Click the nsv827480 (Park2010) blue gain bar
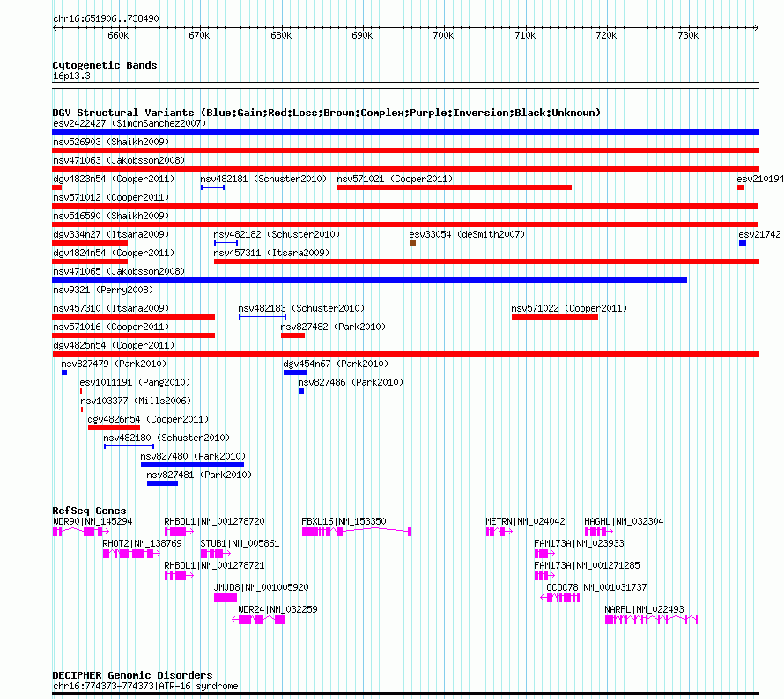 click(x=193, y=465)
